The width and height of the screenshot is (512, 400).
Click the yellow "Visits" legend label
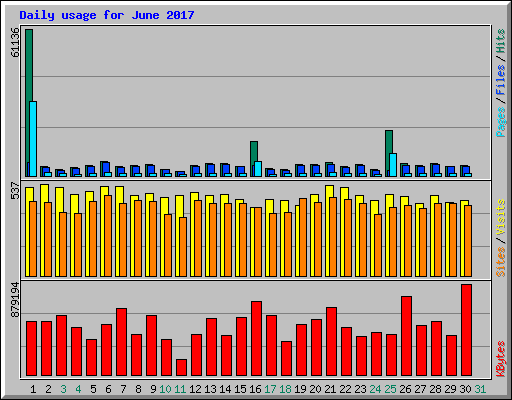(501, 217)
